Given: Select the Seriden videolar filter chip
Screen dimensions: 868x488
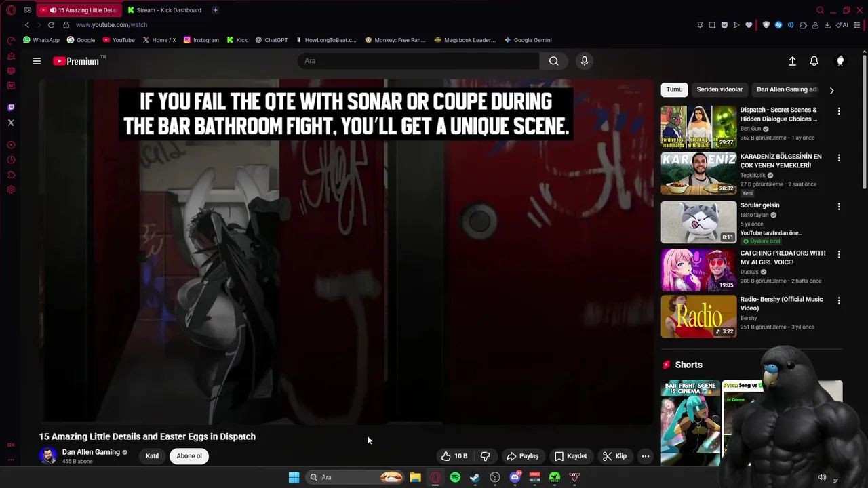Looking at the screenshot, I should coord(719,89).
